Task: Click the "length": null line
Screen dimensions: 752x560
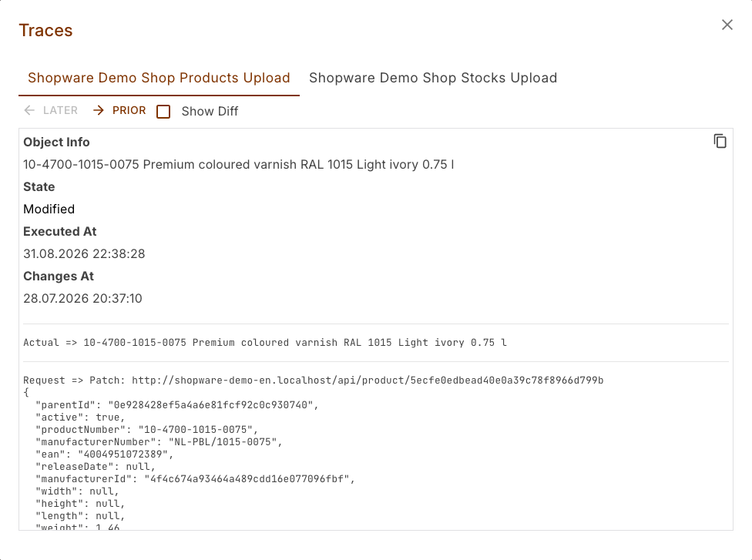Action: [x=80, y=516]
